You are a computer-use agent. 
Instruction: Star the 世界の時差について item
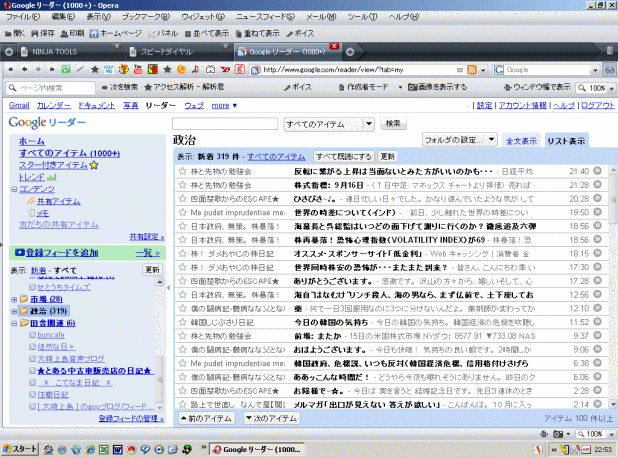coord(182,212)
